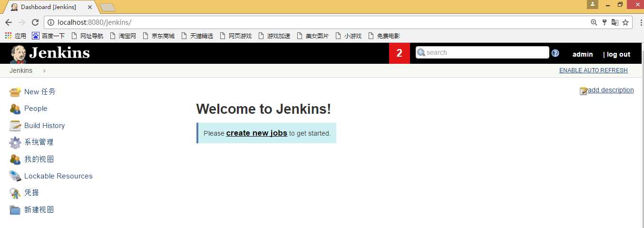644x228 pixels.
Task: Open the 淘宝网 bookmark
Action: pyautogui.click(x=123, y=36)
